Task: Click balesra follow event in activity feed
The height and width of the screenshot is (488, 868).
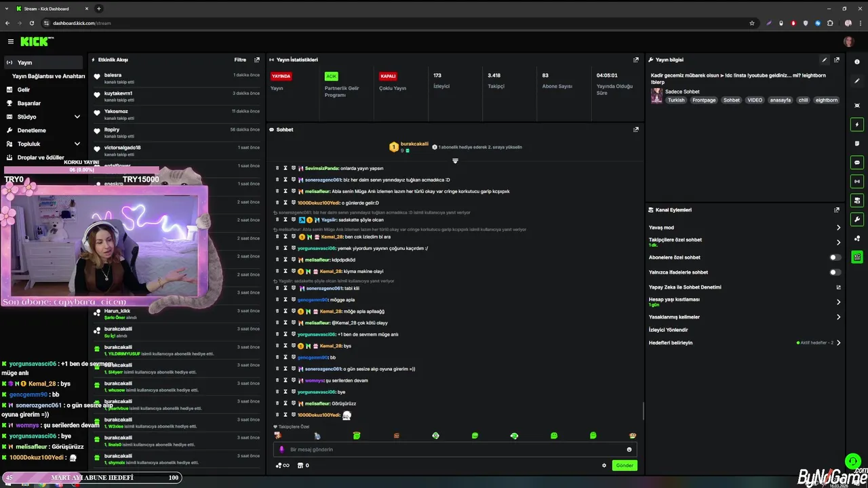Action: [177, 78]
